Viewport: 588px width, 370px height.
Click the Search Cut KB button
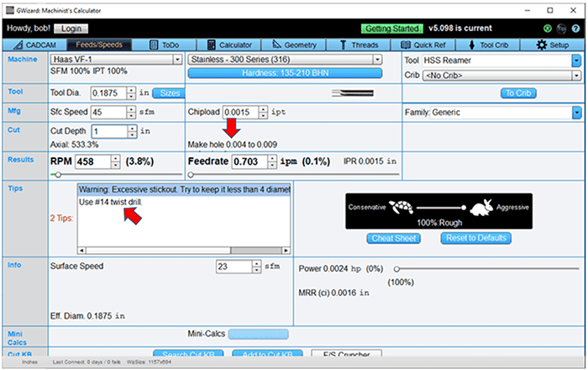[x=188, y=353]
